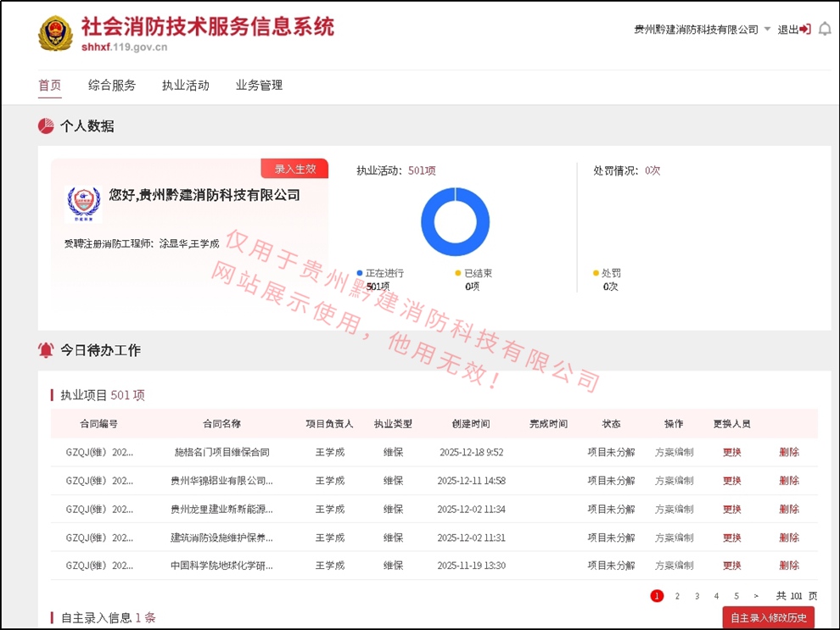This screenshot has width=840, height=630.
Task: Click the logout arrow icon
Action: tap(805, 30)
